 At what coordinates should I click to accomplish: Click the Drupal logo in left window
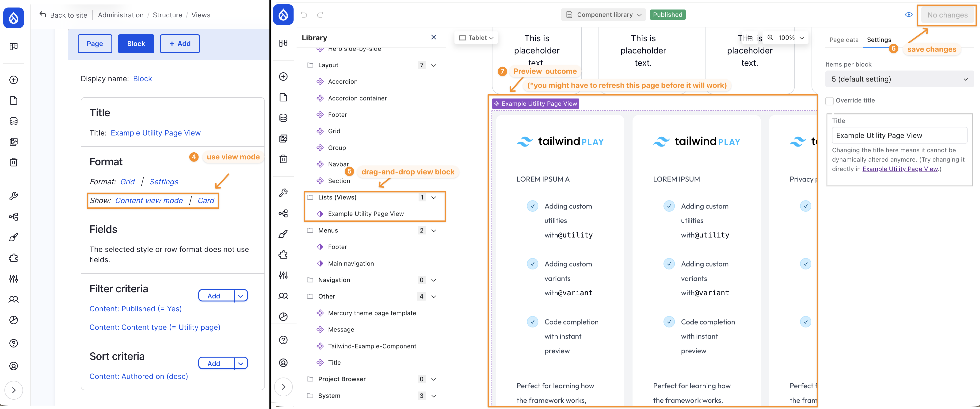coord(13,18)
